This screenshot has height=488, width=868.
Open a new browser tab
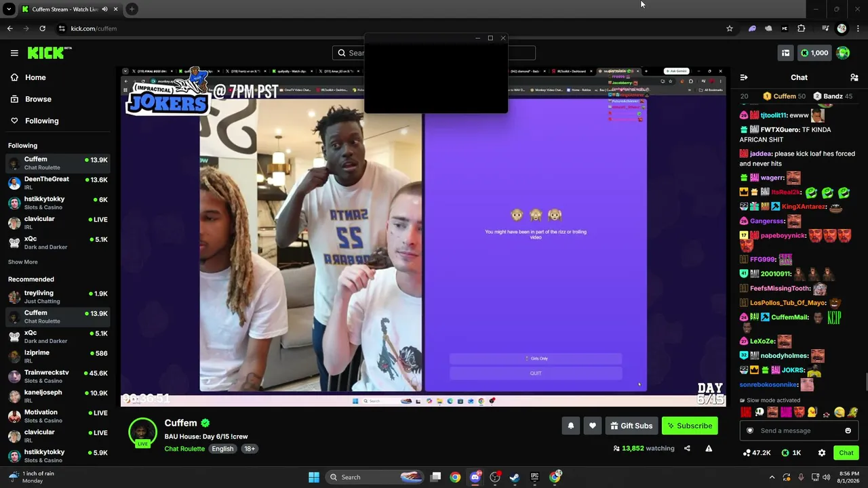[132, 9]
